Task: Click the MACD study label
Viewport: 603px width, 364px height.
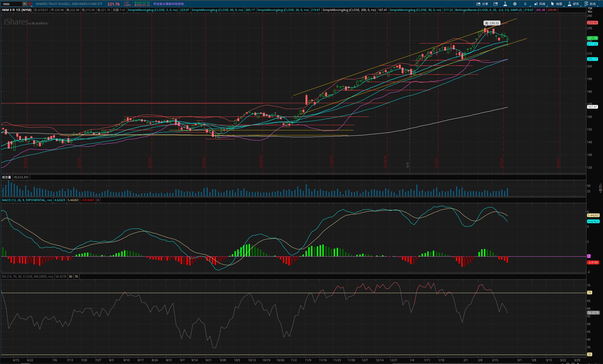Action: point(27,200)
